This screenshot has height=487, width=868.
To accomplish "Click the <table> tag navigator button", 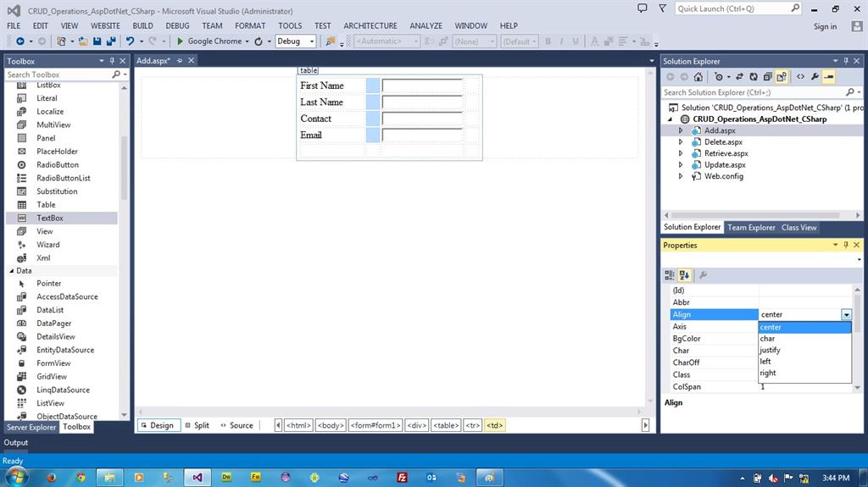I will click(446, 425).
